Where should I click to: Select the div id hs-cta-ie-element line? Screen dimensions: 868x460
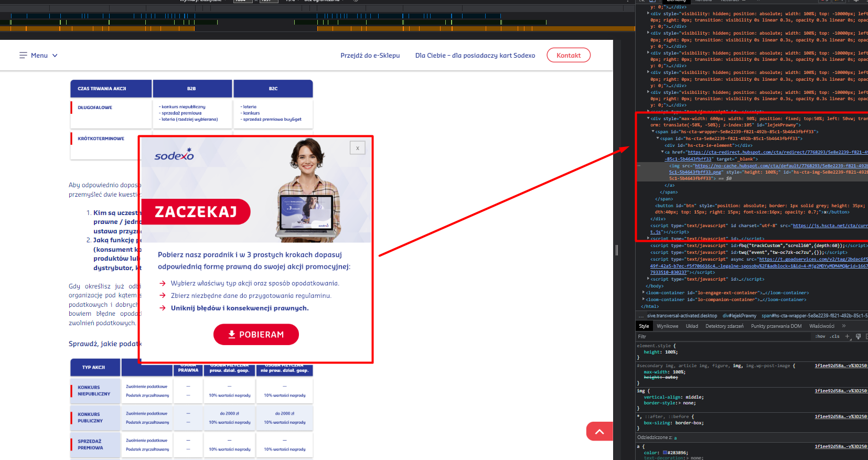pos(709,145)
